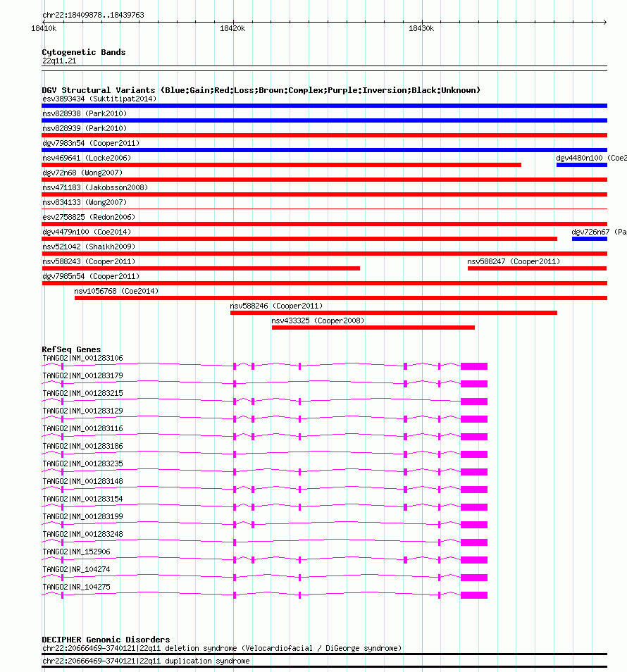Open the nsv828938 (Park2010) variant
This screenshot has height=672, width=627.
coord(85,113)
